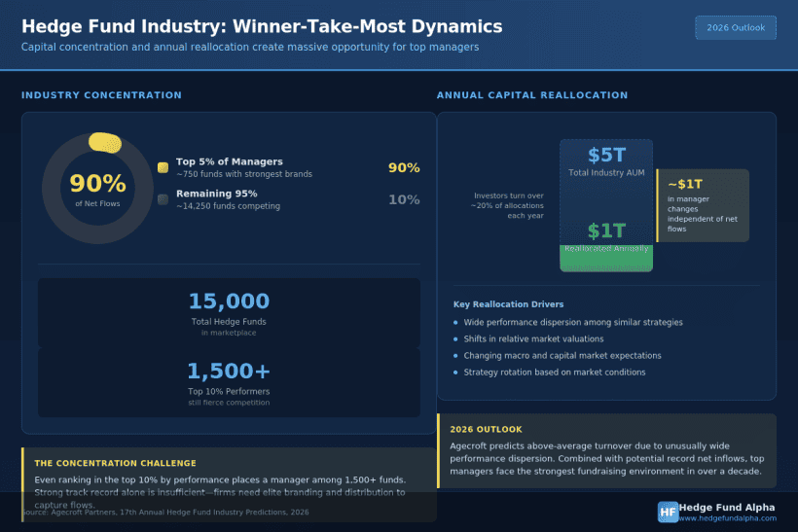This screenshot has height=532, width=798.
Task: Click the bullet beside changing macro expectations
Action: [455, 356]
